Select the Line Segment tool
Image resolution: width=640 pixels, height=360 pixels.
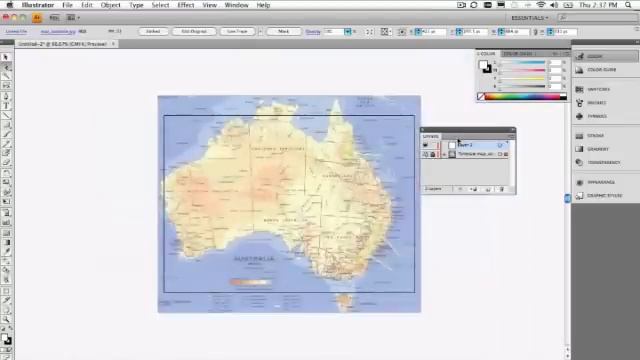tap(7, 116)
